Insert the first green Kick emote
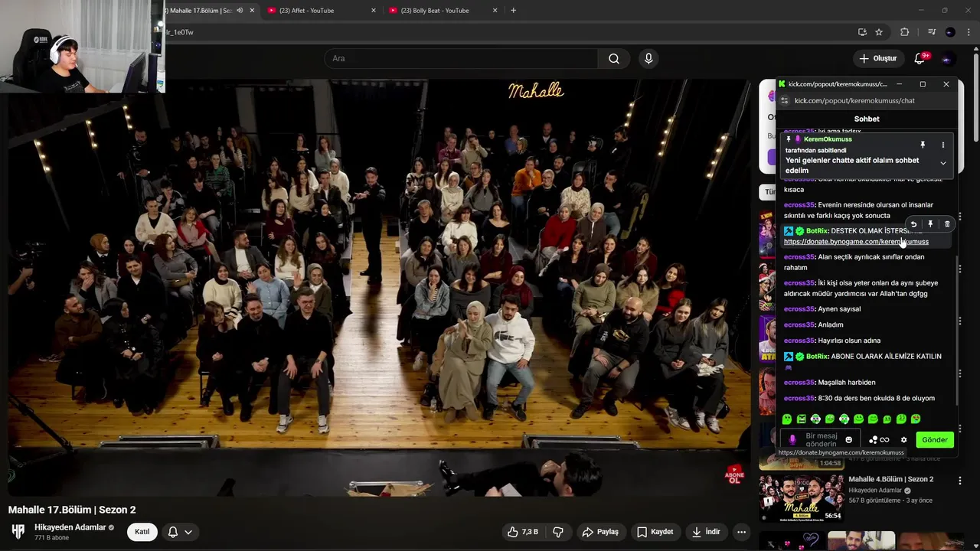The height and width of the screenshot is (551, 980). tap(787, 419)
